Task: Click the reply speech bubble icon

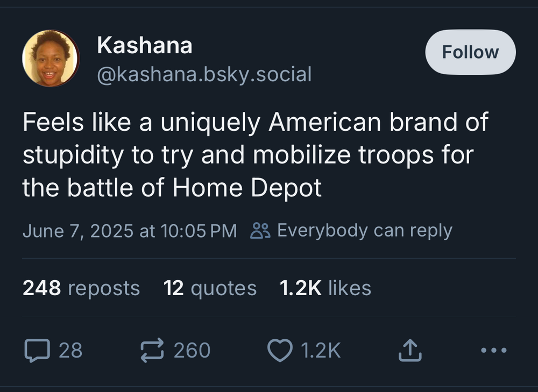Action: (37, 351)
